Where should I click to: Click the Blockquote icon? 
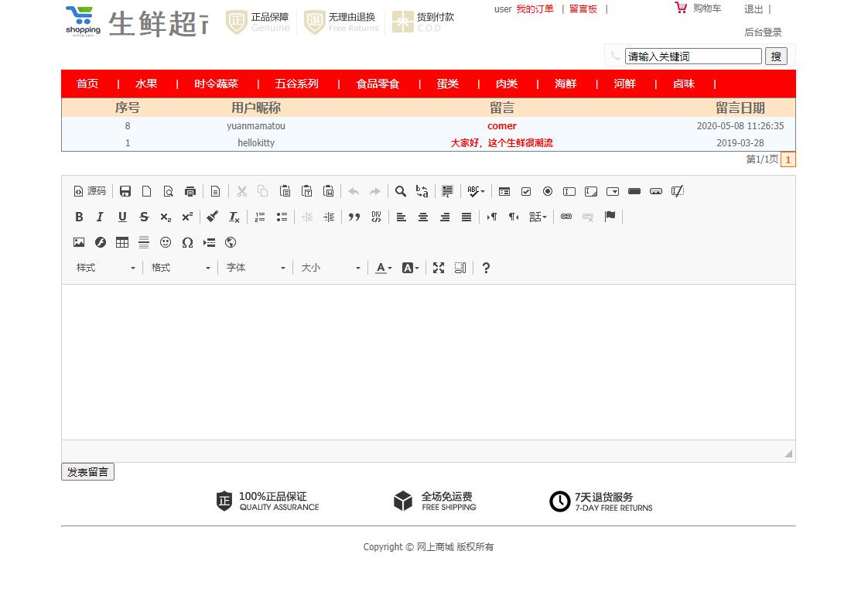354,217
